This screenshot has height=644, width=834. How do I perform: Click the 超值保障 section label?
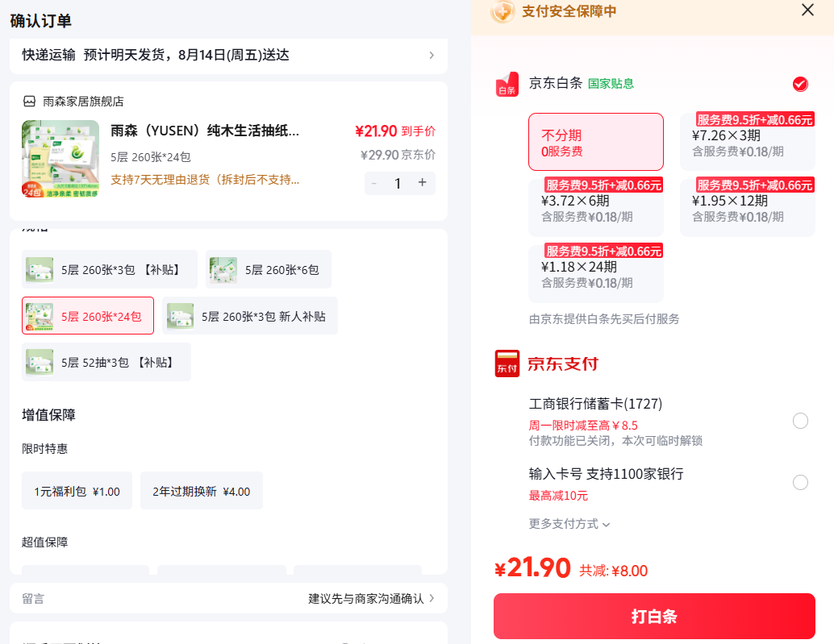(x=44, y=542)
